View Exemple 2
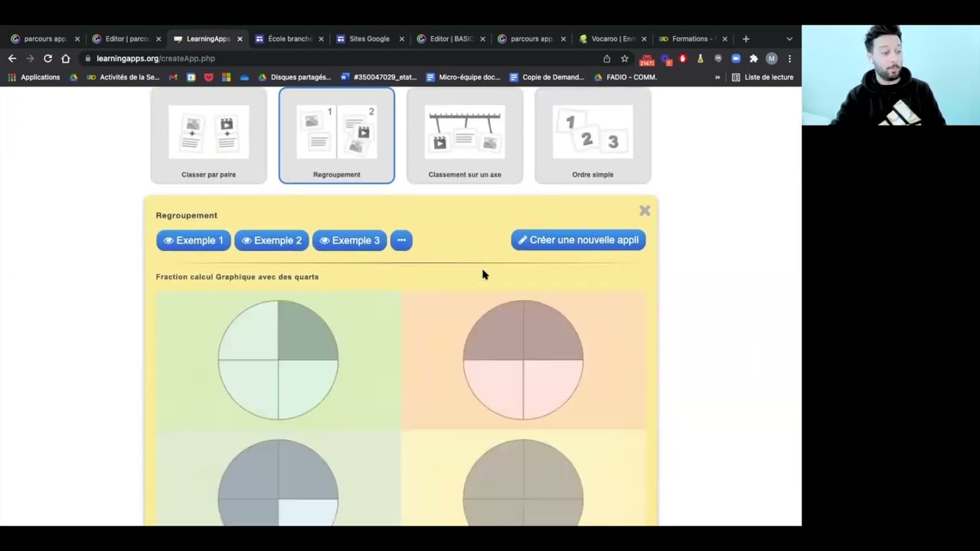Viewport: 980px width, 551px height. (x=271, y=240)
